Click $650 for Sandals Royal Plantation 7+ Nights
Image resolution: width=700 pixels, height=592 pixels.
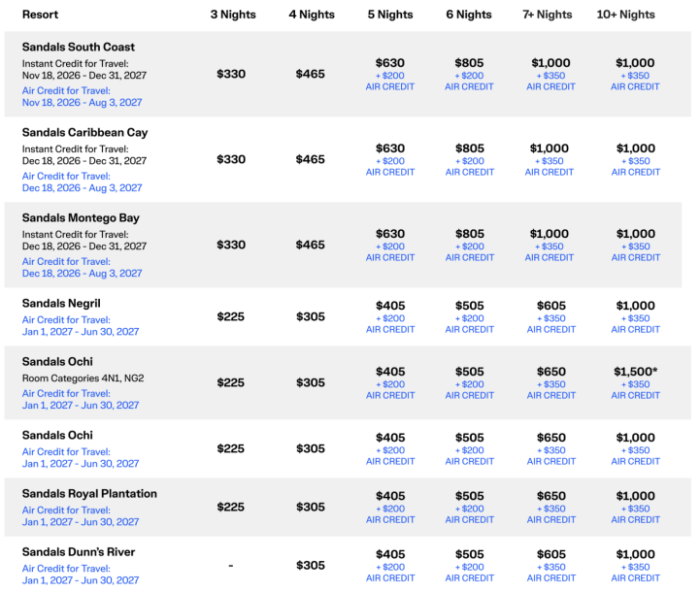(x=551, y=496)
